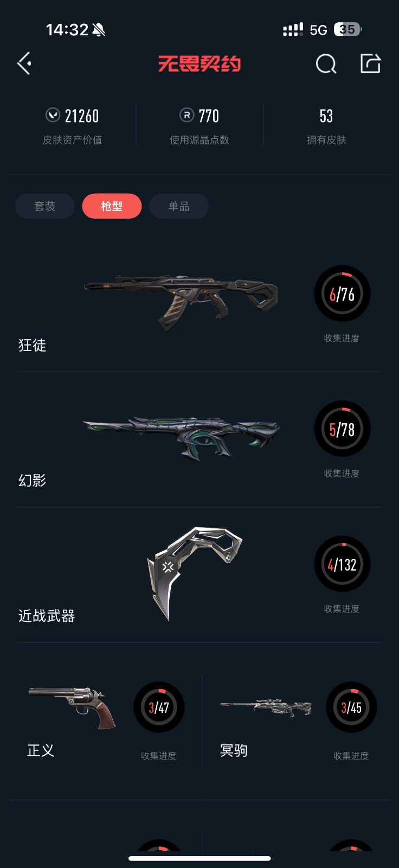Tap the 拥有皮肤 count of 53

[x=326, y=116]
